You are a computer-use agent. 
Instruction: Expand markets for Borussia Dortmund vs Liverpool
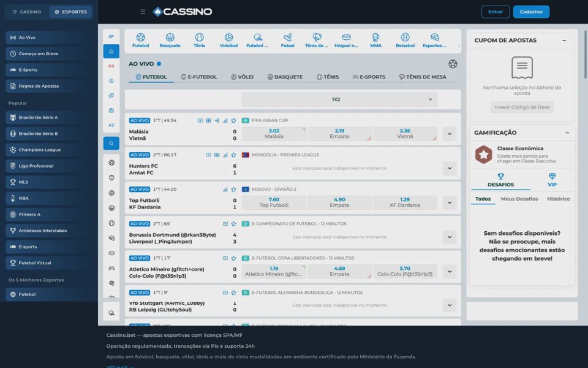450,237
